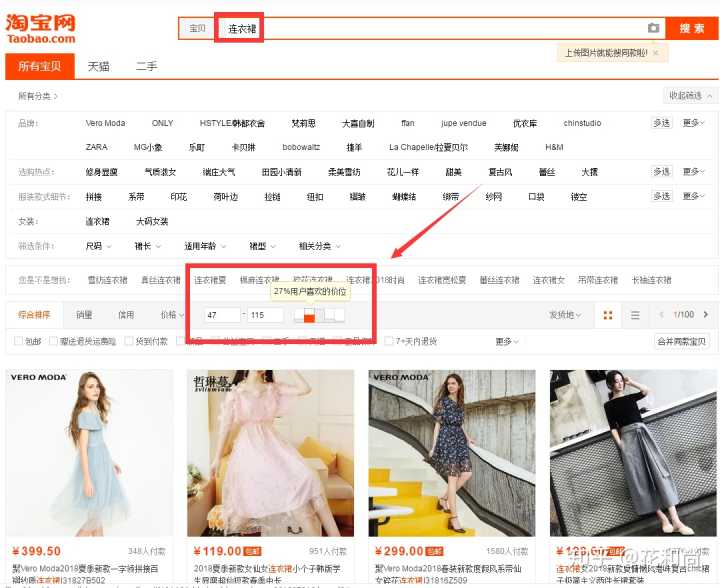
Task: Click the minimum price field showing 47
Action: 221,315
